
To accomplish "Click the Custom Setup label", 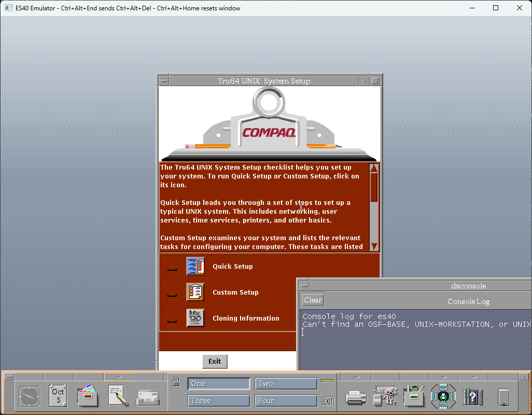I will tap(235, 292).
